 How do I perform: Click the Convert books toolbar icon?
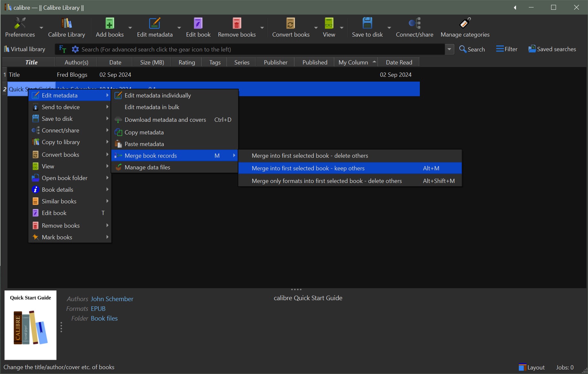[291, 23]
